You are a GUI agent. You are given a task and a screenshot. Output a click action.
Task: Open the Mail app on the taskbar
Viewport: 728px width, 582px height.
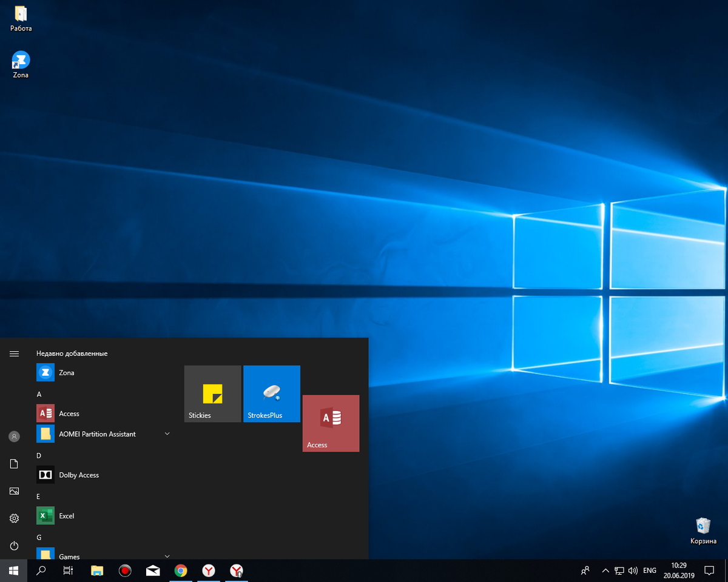click(x=153, y=570)
